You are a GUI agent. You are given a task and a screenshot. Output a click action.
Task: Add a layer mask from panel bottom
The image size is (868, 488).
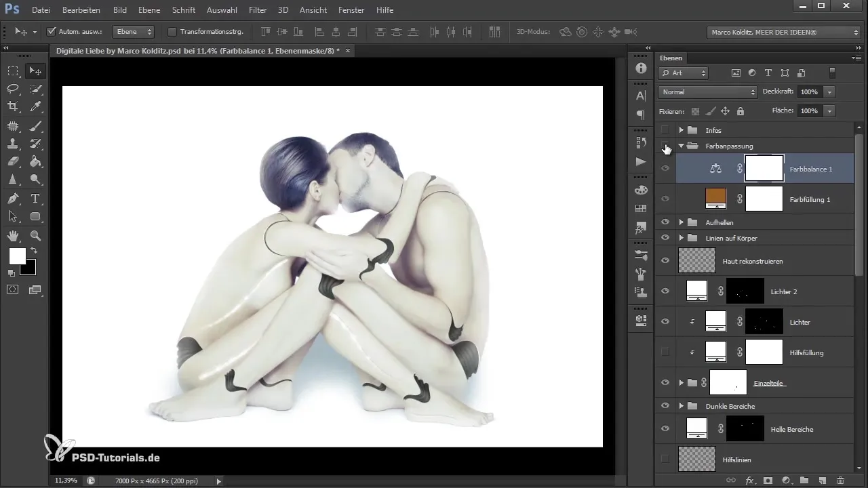click(768, 480)
